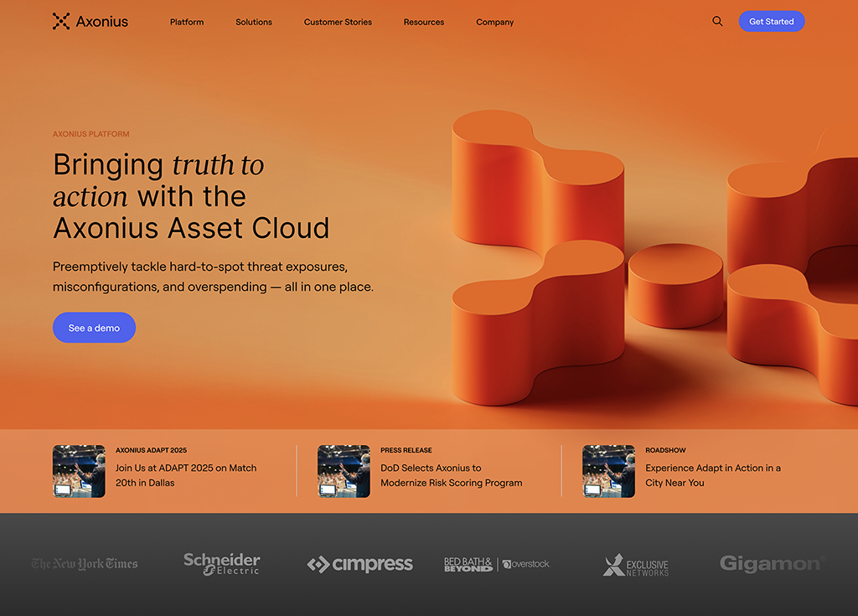The width and height of the screenshot is (858, 616).
Task: Click the Press Release conference thumbnail
Action: (344, 471)
